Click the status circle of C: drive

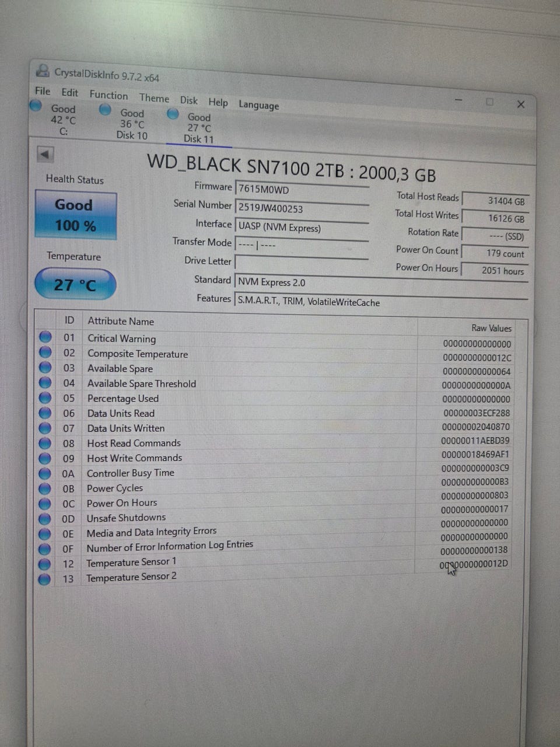(36, 106)
